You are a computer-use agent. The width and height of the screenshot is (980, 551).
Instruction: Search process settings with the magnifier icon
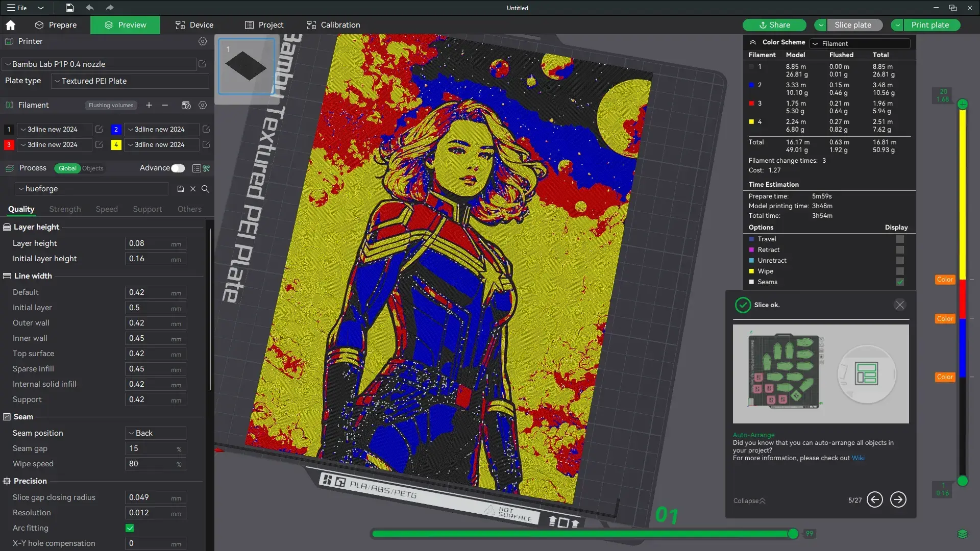point(206,189)
